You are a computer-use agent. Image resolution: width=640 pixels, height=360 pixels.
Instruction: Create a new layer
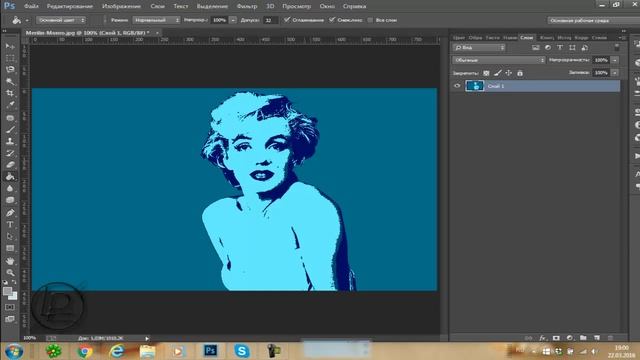pyautogui.click(x=597, y=338)
